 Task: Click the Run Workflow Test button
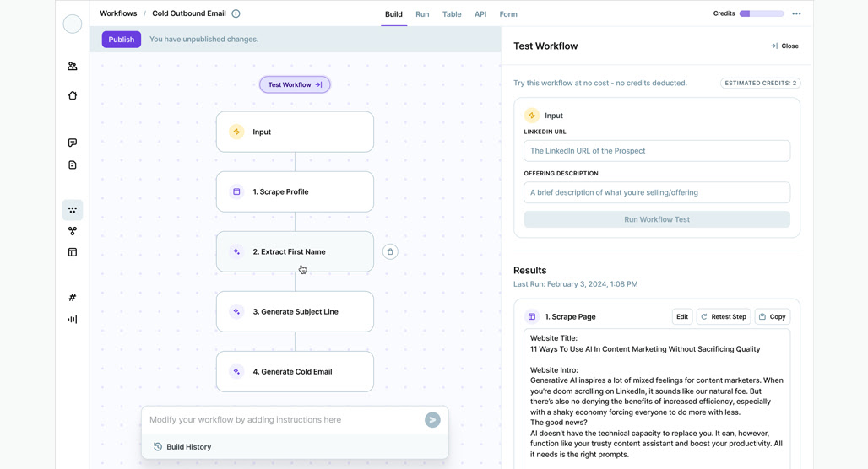pyautogui.click(x=657, y=219)
